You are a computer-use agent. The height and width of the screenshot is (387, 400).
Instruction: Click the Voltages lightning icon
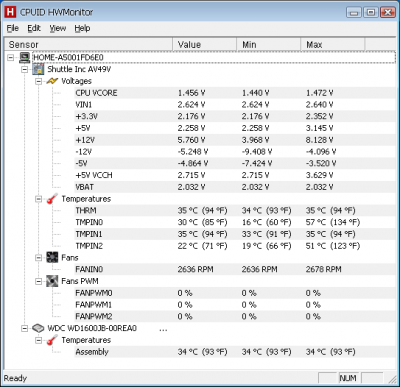[x=52, y=81]
